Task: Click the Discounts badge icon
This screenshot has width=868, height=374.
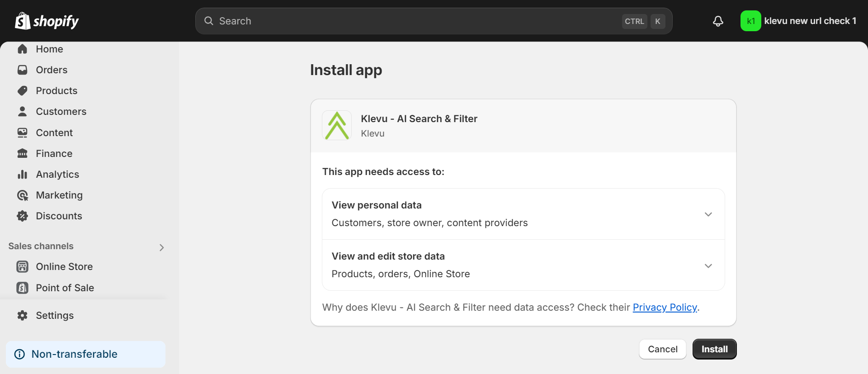Action: tap(23, 216)
